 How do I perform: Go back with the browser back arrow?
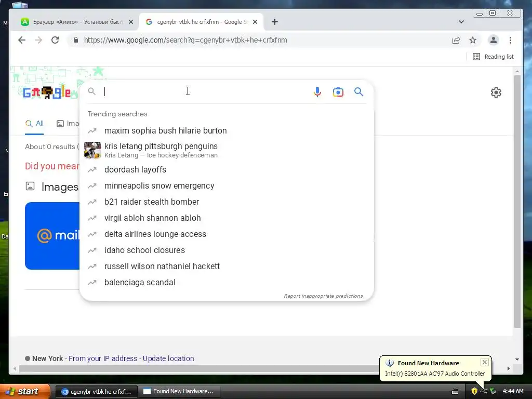tap(22, 40)
